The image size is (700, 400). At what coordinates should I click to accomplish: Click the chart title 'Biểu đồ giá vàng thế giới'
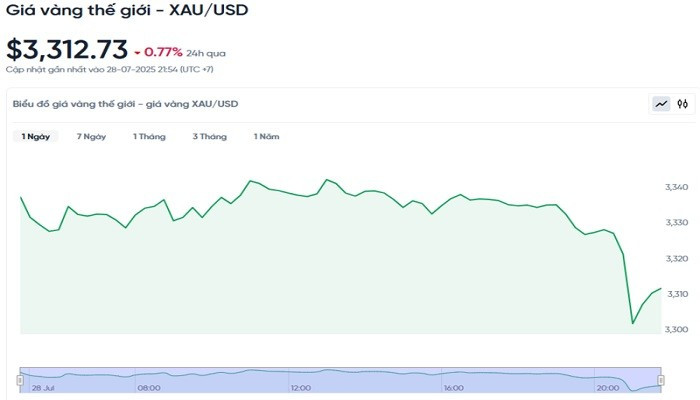click(125, 103)
